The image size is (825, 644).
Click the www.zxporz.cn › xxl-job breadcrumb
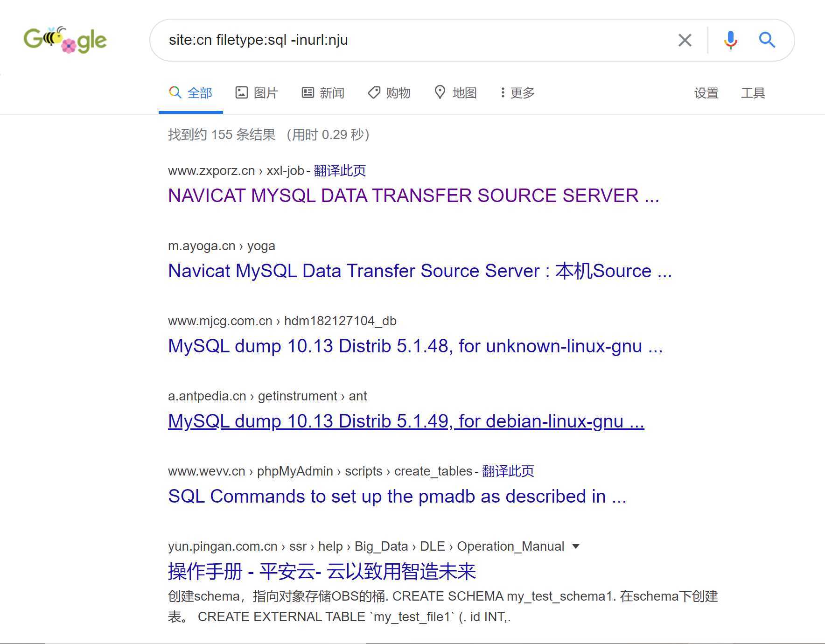(236, 171)
